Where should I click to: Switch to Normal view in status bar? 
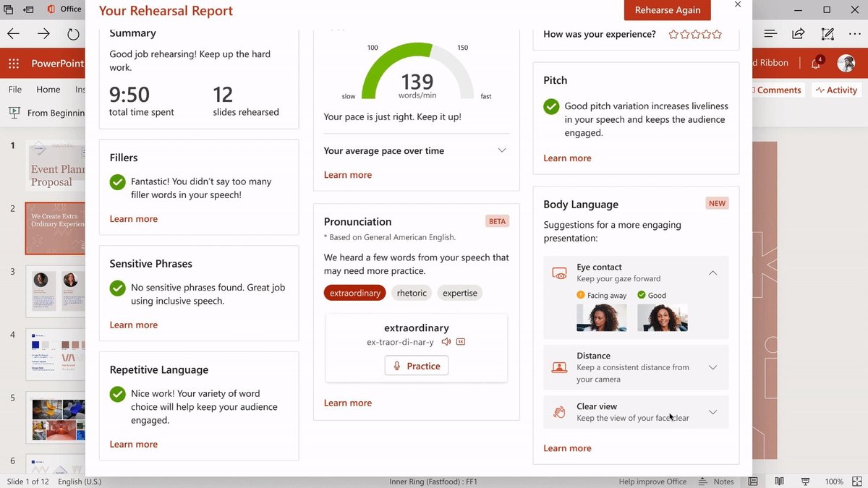click(x=754, y=481)
